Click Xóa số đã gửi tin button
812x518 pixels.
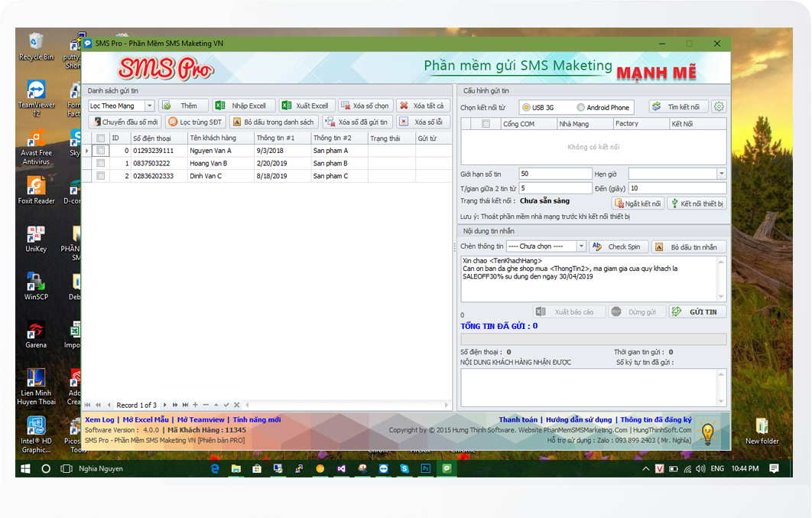pyautogui.click(x=358, y=122)
